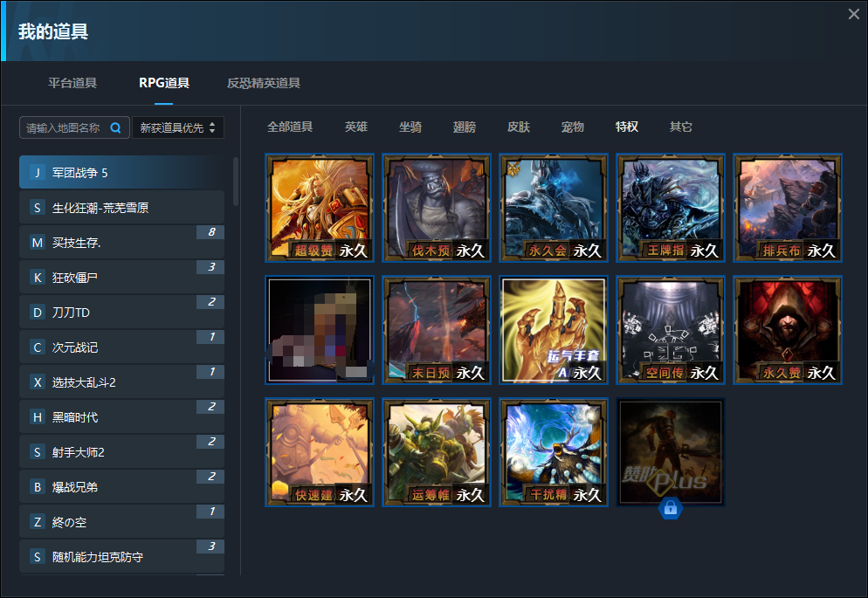Viewport: 868px width, 598px height.
Task: Open the 空间传 item icon
Action: 671,330
